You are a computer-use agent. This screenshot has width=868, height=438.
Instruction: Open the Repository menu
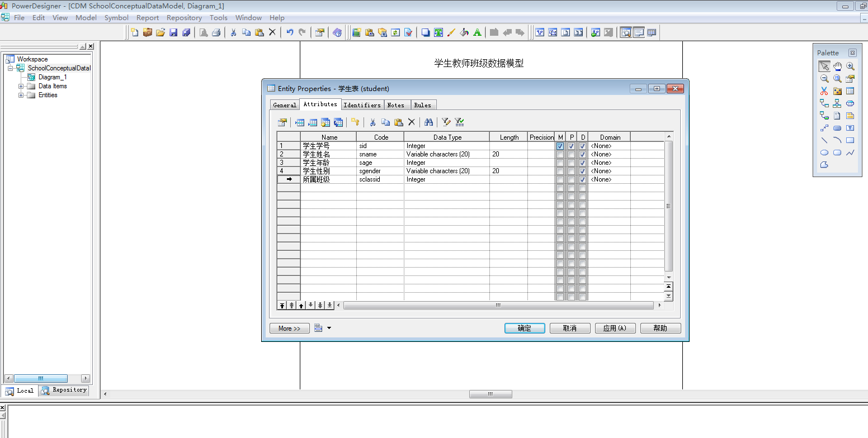184,17
